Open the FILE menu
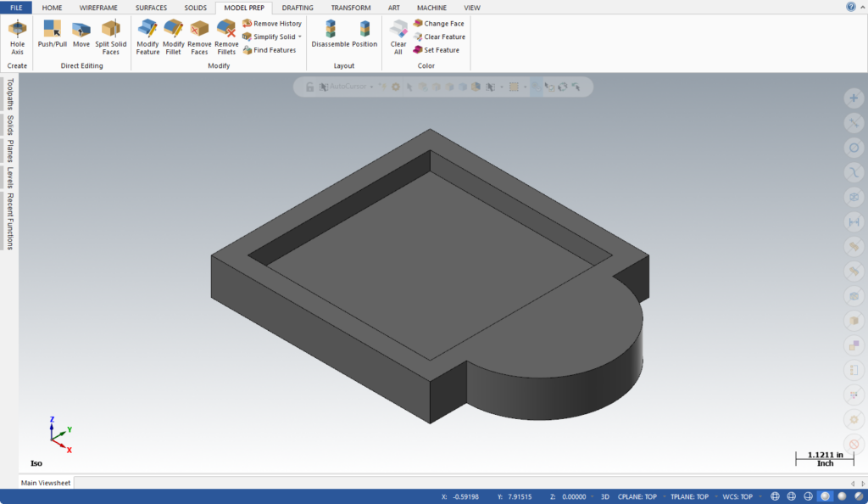Screen dimensions: 868x504 pyautogui.click(x=16, y=7)
